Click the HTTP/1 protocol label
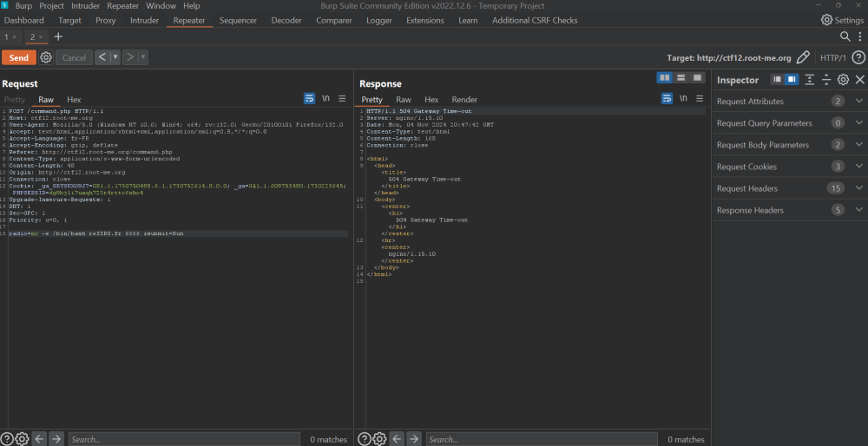868x446 pixels. (833, 57)
